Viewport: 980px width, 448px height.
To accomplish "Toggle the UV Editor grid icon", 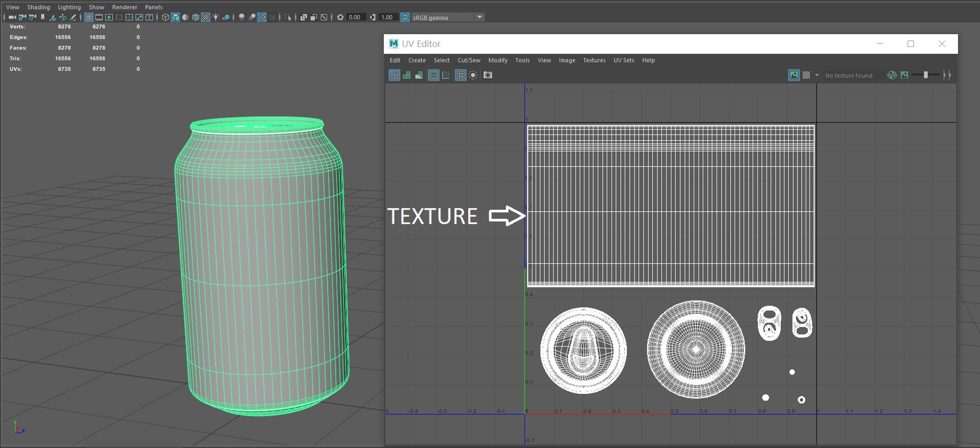I will [x=460, y=75].
